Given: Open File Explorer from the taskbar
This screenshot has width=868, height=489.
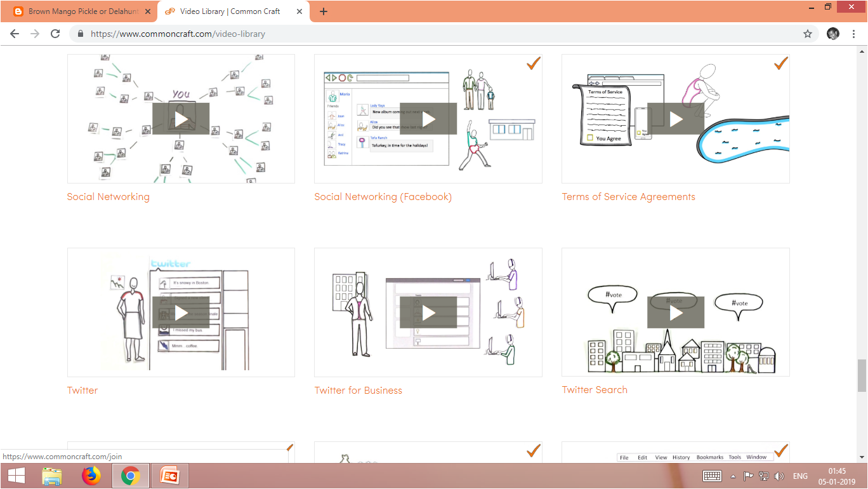Looking at the screenshot, I should (51, 476).
